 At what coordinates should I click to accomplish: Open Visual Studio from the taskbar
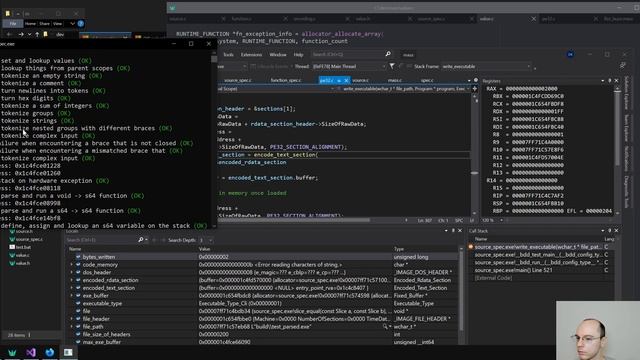point(31,352)
